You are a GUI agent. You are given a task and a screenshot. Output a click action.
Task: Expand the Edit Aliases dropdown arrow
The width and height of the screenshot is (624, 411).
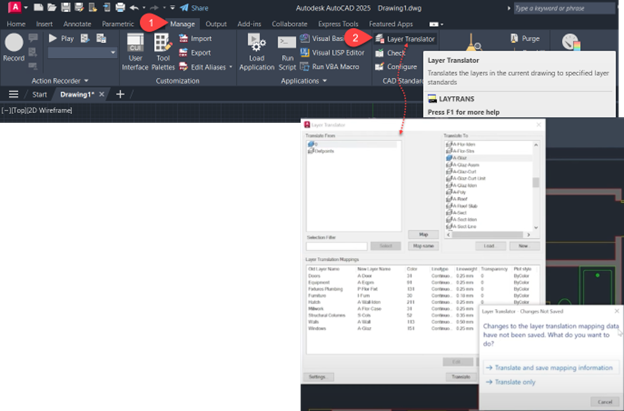click(231, 67)
